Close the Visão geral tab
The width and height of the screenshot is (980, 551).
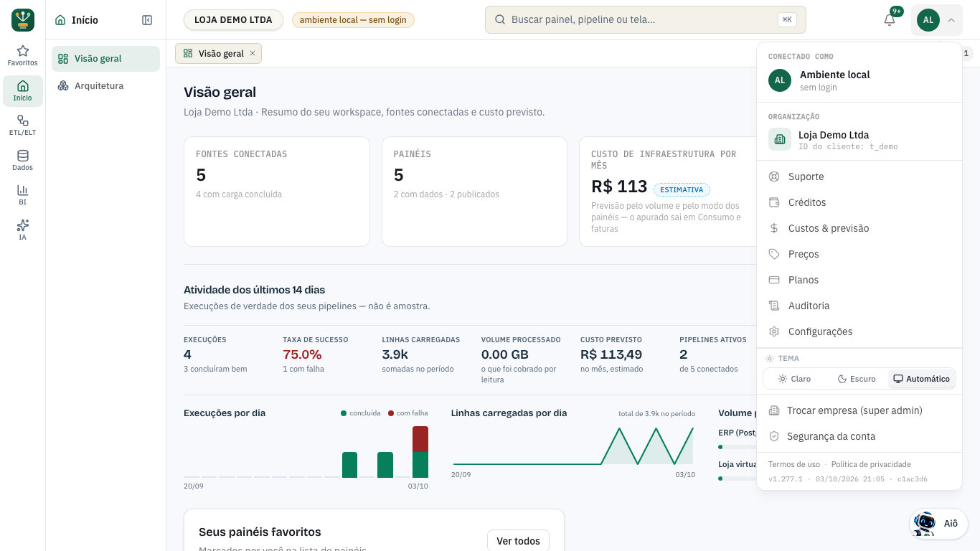pyautogui.click(x=253, y=53)
